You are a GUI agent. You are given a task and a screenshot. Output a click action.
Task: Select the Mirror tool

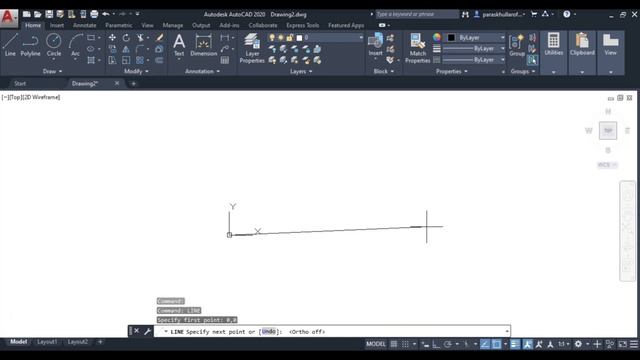126,49
